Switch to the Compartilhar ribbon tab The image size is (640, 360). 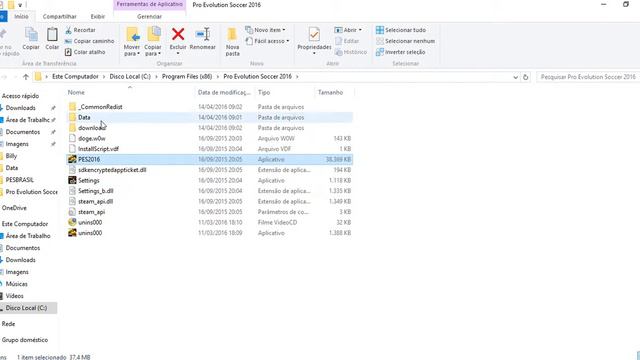click(60, 17)
